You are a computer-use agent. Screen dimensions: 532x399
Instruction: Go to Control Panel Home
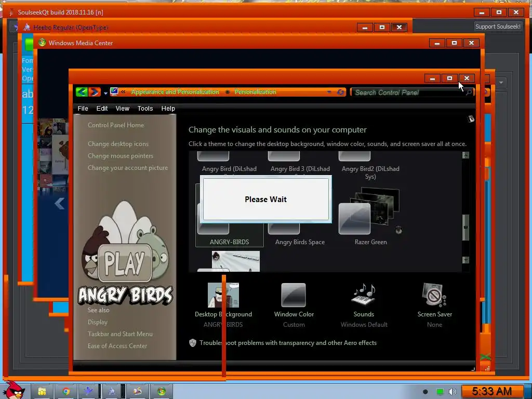pyautogui.click(x=116, y=125)
